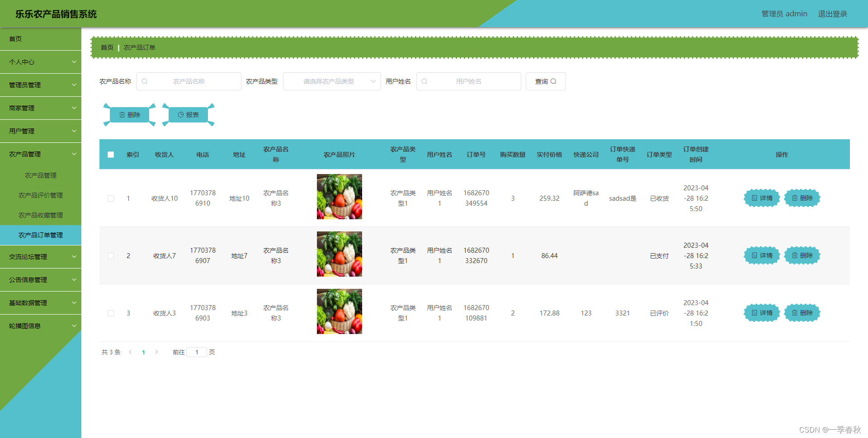
Task: Open the 报表 report button
Action: [x=189, y=115]
